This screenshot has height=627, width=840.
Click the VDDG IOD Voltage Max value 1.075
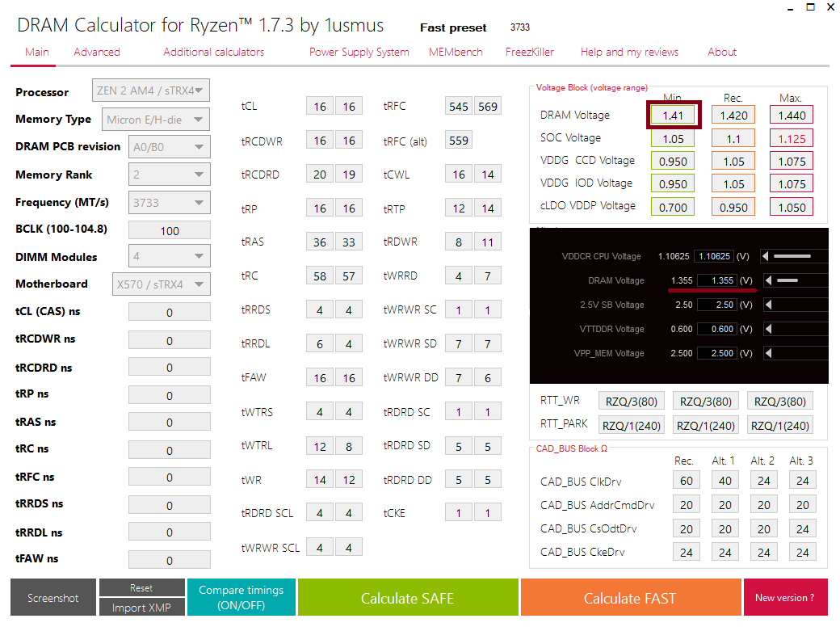(x=792, y=183)
